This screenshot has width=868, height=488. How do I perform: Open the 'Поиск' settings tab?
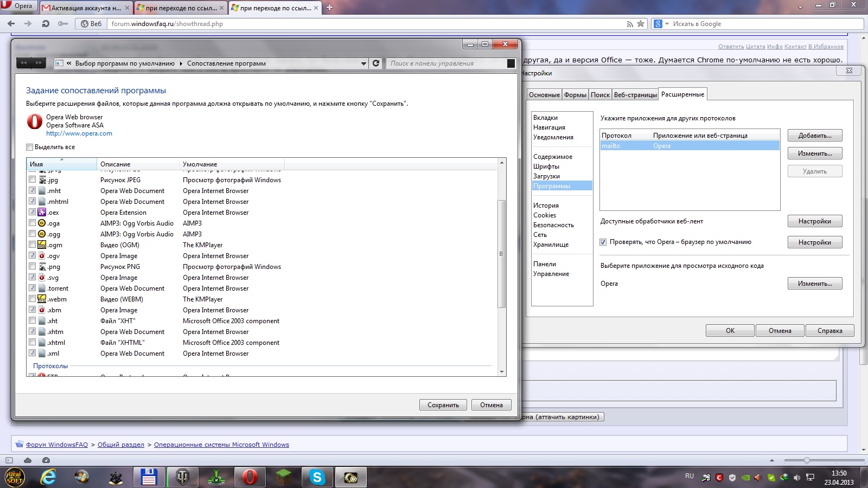pyautogui.click(x=600, y=95)
